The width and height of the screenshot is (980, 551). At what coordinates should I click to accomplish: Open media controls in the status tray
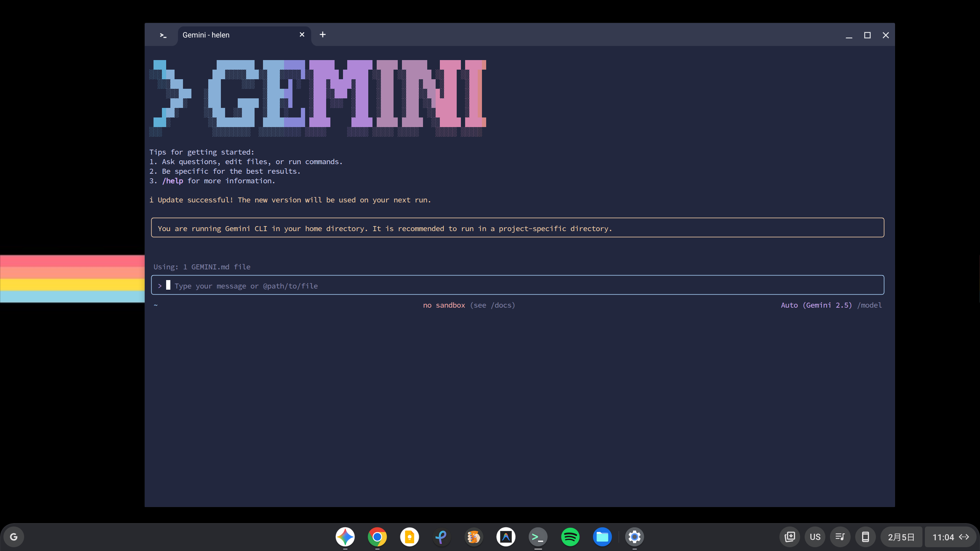click(840, 536)
